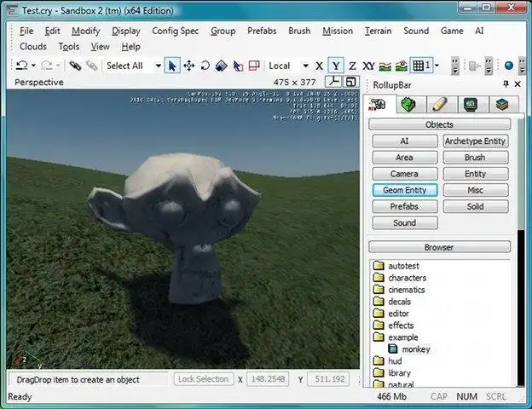Click the viewport axis helper icon
This screenshot has height=409, width=532.
click(333, 82)
